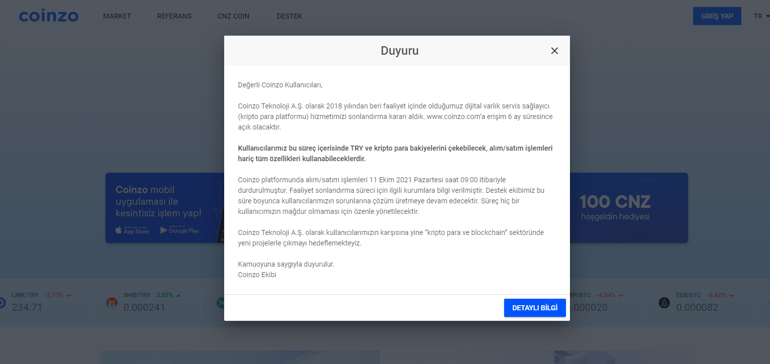Viewport: 770px width, 364px height.
Task: Click the 3.53% change indicator
Action: point(168,295)
